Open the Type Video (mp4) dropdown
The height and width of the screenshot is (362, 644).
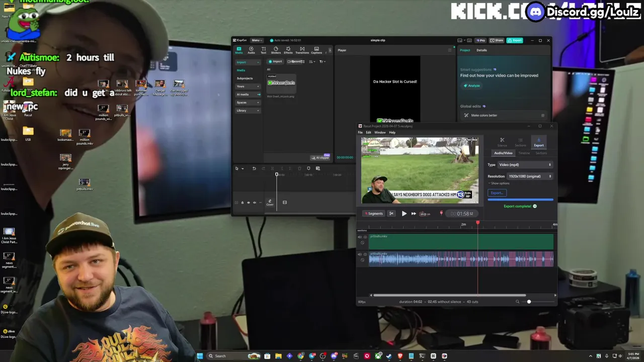pos(525,165)
